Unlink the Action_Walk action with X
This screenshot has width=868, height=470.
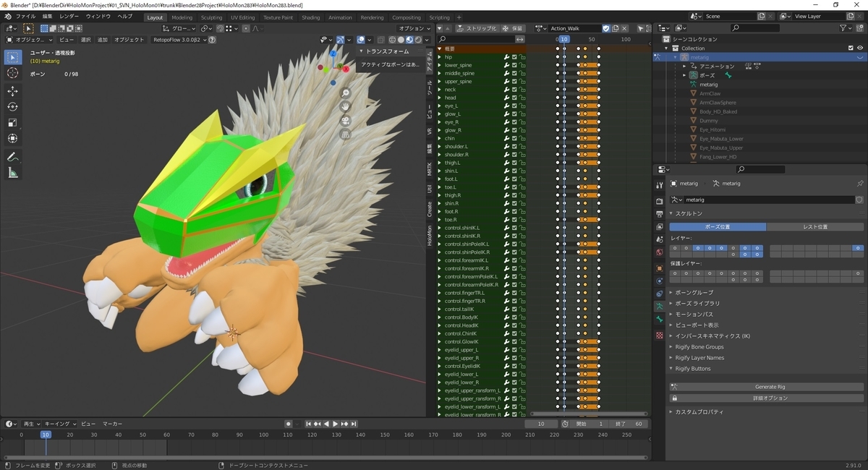tap(624, 28)
